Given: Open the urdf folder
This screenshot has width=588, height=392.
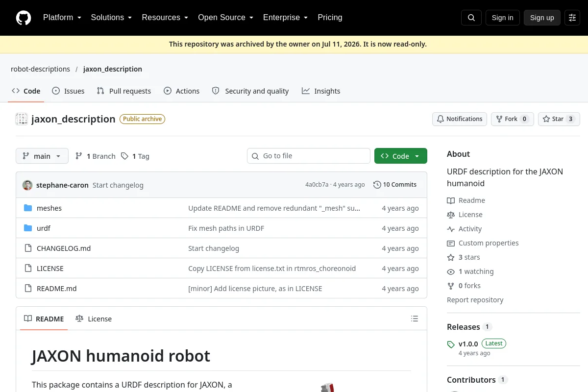Looking at the screenshot, I should (x=44, y=228).
